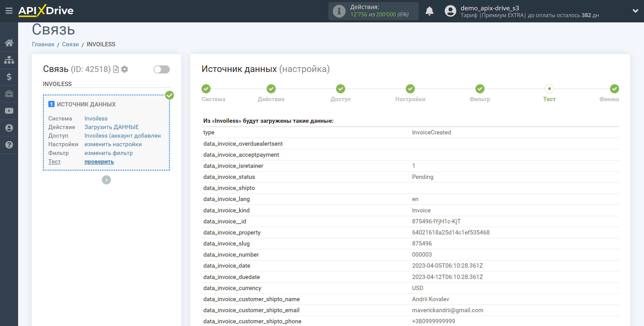
Task: Go to Home in sidebar
Action: click(9, 43)
